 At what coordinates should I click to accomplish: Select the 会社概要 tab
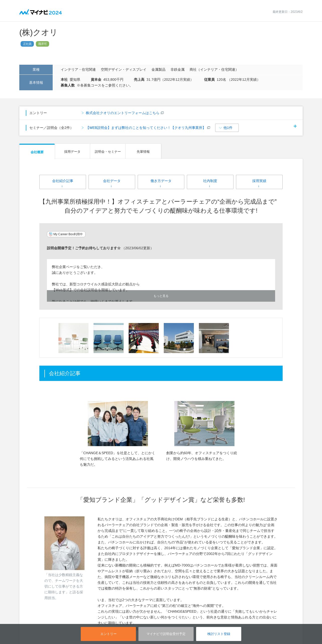[x=37, y=152]
